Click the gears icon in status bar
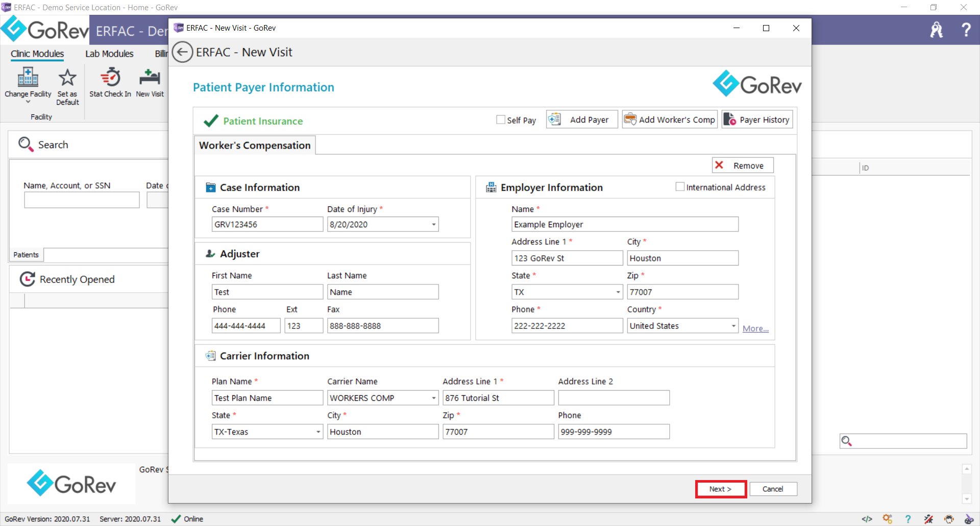Image resolution: width=980 pixels, height=526 pixels. [888, 519]
